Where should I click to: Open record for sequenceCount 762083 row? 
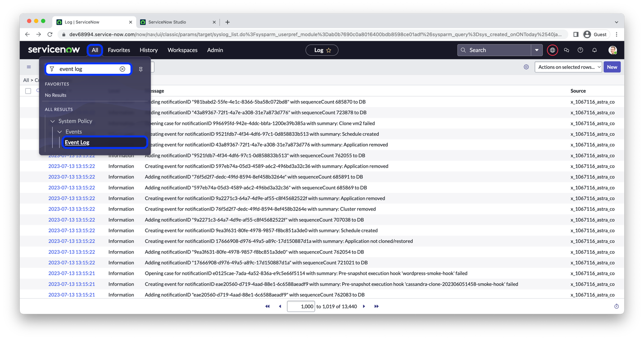(x=72, y=295)
